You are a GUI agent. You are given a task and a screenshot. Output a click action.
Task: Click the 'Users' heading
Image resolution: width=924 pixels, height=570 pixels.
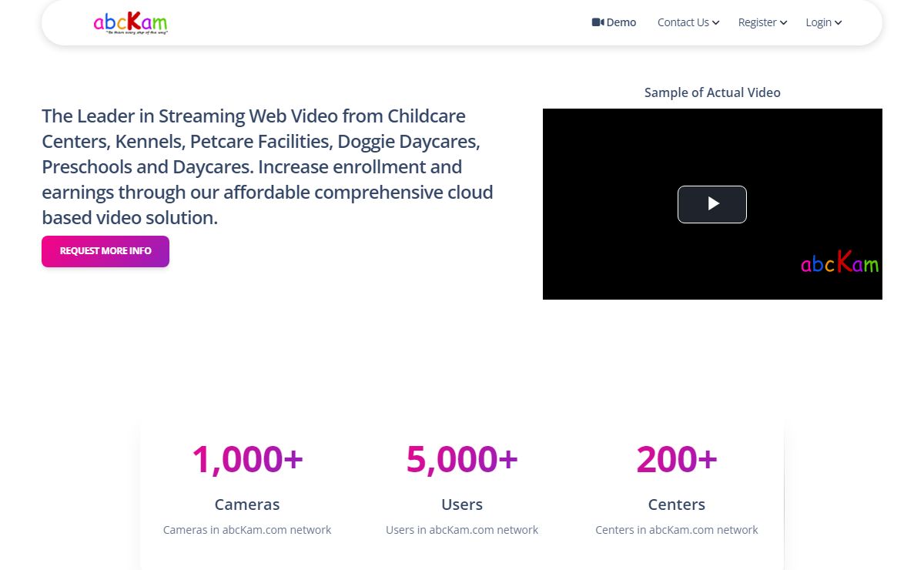[x=462, y=505]
